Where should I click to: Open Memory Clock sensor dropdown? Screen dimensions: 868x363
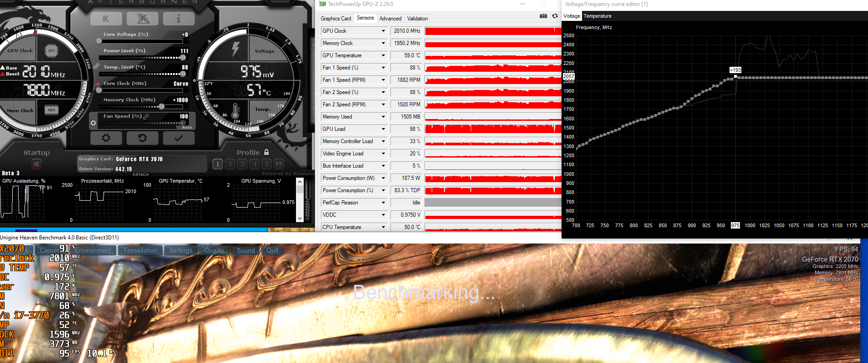click(x=383, y=43)
